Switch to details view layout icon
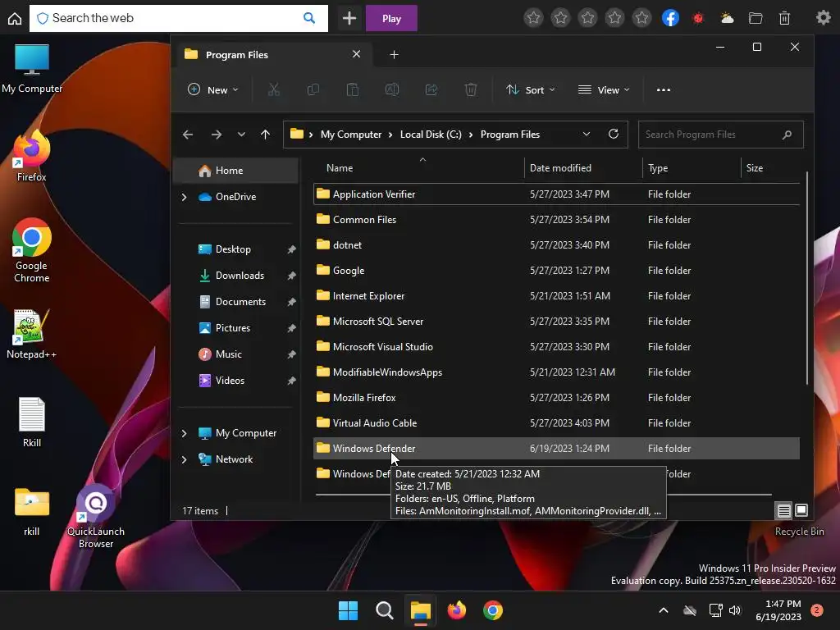The image size is (840, 630). [783, 510]
